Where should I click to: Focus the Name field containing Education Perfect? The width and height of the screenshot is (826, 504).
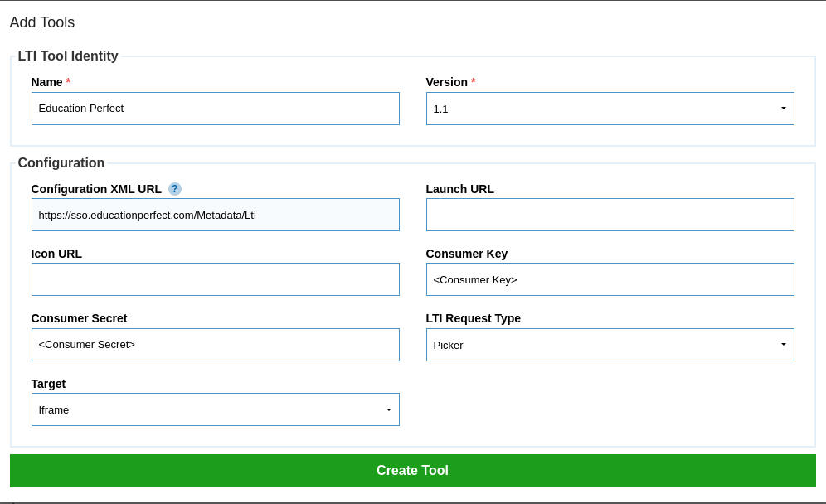click(x=216, y=109)
